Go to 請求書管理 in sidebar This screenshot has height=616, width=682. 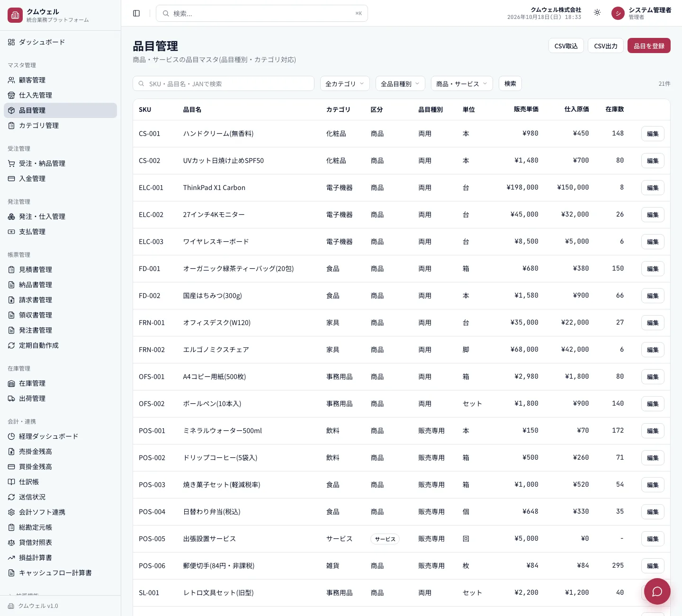pos(60,300)
